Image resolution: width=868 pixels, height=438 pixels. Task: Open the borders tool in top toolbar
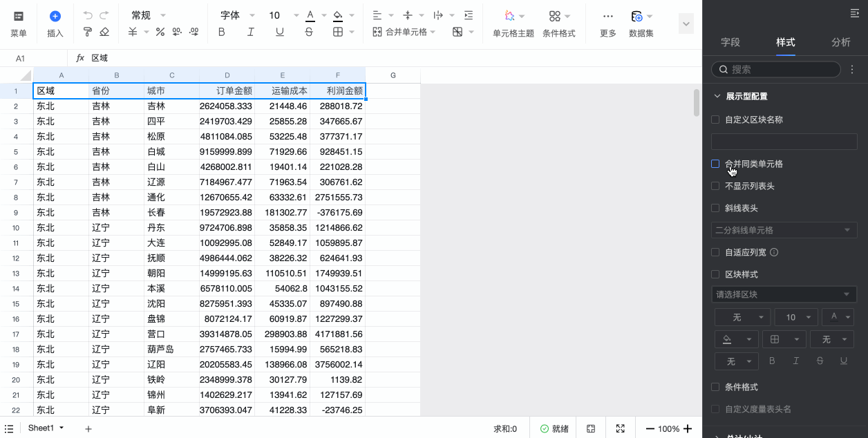[x=338, y=32]
